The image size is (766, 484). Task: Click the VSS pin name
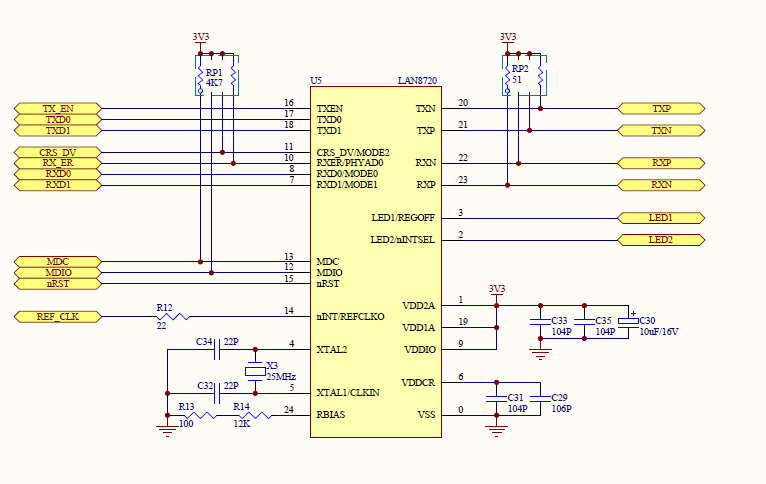[426, 415]
